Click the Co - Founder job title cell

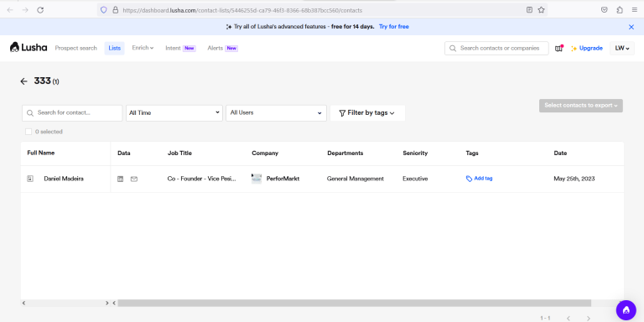(201, 179)
